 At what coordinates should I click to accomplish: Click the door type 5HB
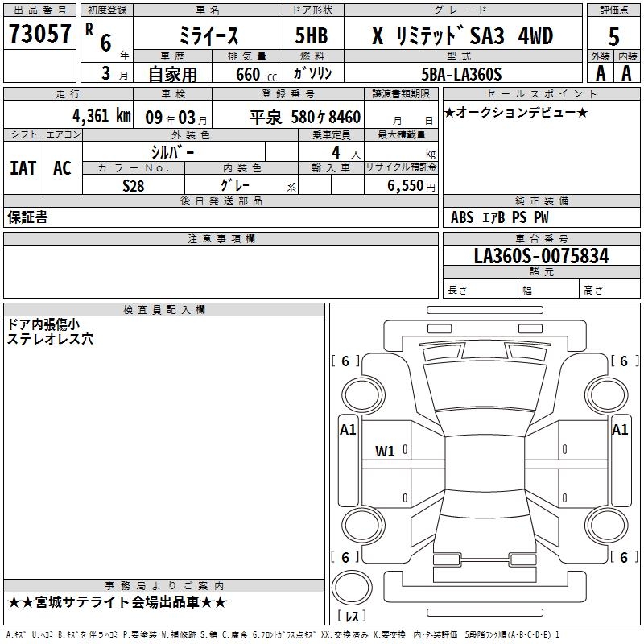312,35
